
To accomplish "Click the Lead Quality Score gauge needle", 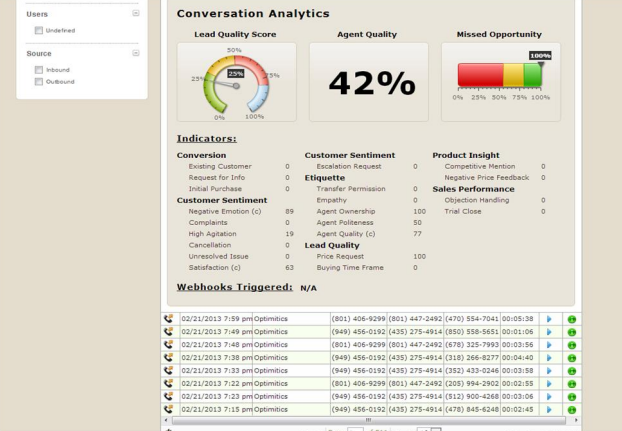I will pyautogui.click(x=223, y=83).
